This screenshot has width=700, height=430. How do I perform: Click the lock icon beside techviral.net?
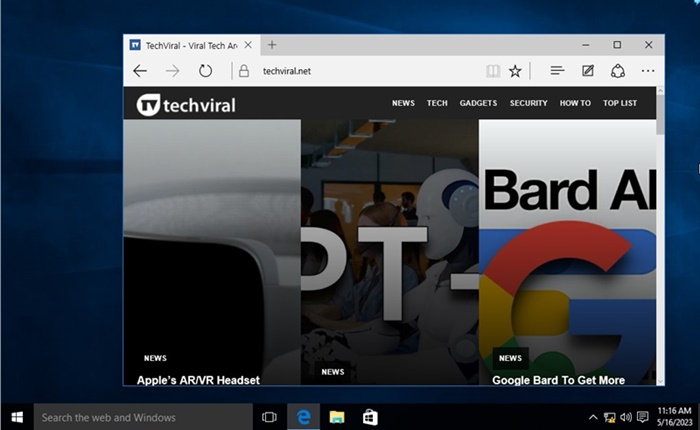tap(244, 71)
